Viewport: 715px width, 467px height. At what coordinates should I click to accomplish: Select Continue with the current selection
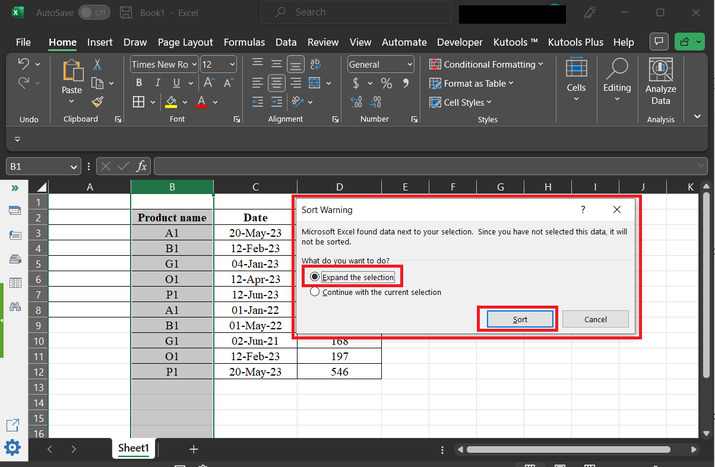coord(316,292)
